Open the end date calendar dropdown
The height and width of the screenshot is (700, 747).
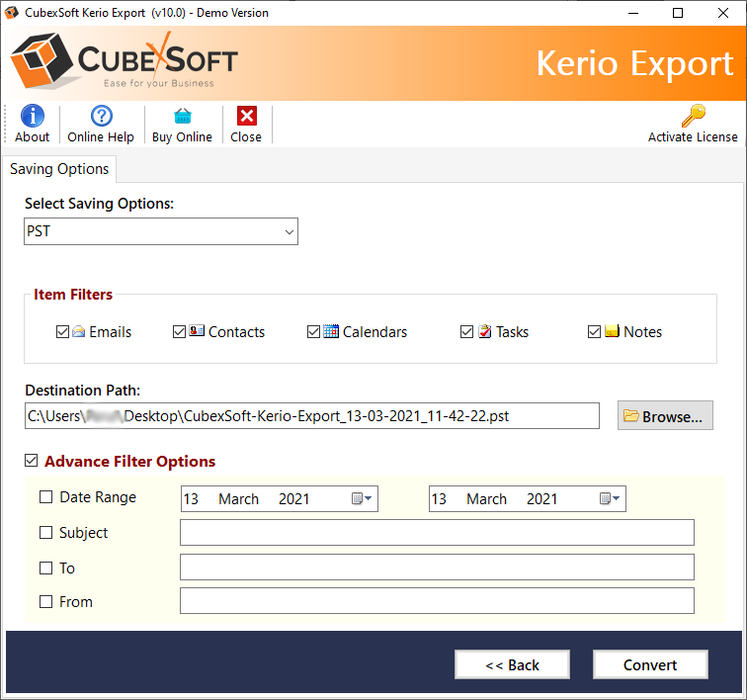[x=610, y=498]
